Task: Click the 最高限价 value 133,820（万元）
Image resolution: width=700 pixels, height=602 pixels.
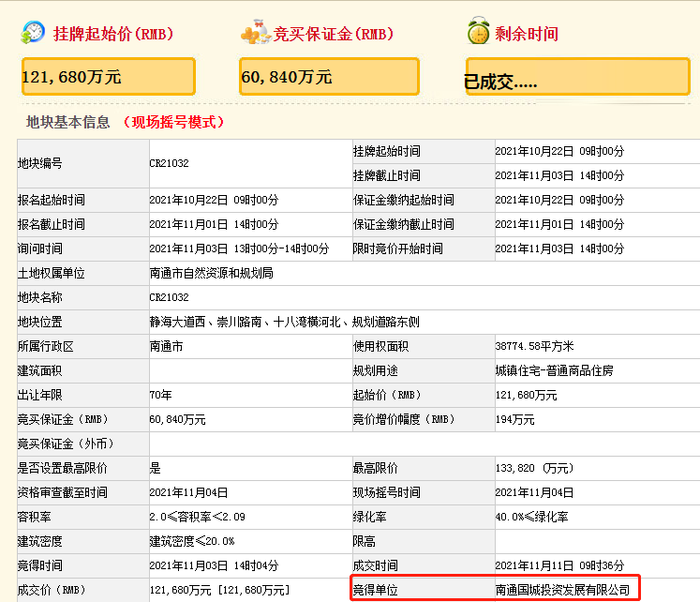Action: 534,468
